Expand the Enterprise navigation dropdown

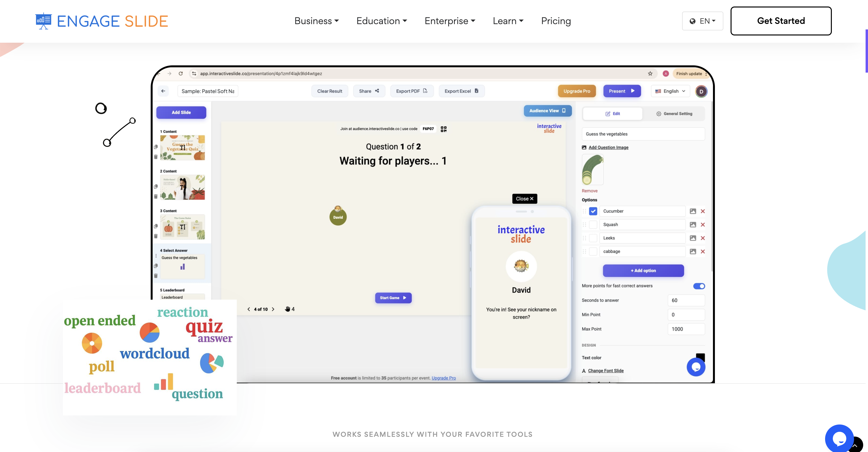449,21
